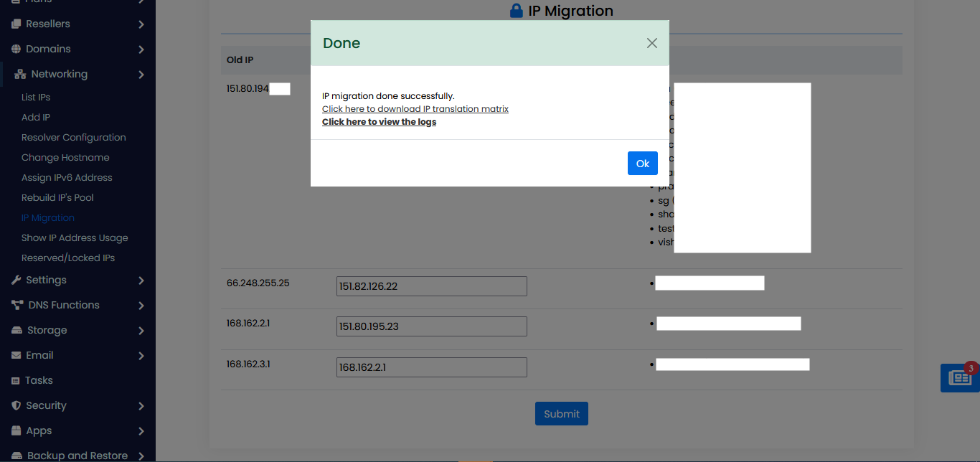This screenshot has width=980, height=462.
Task: Expand the Security menu chevron
Action: tap(141, 406)
